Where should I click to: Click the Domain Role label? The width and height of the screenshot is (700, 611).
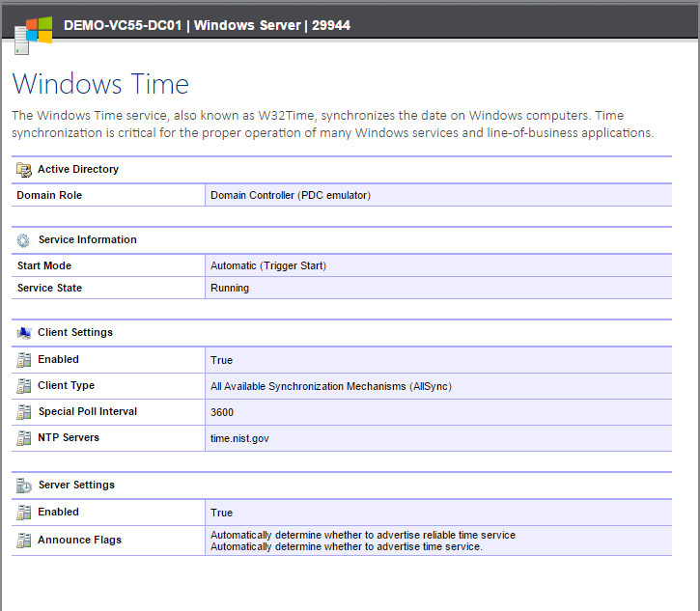point(49,195)
